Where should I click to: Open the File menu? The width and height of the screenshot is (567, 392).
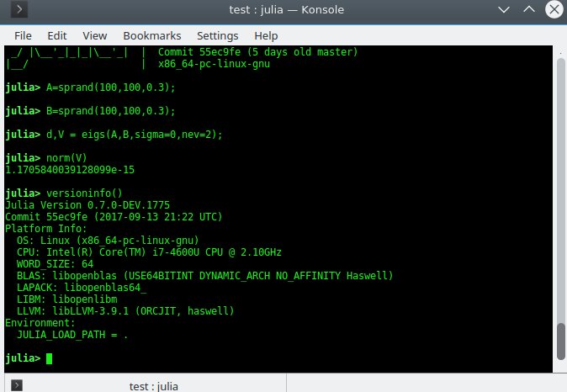23,36
